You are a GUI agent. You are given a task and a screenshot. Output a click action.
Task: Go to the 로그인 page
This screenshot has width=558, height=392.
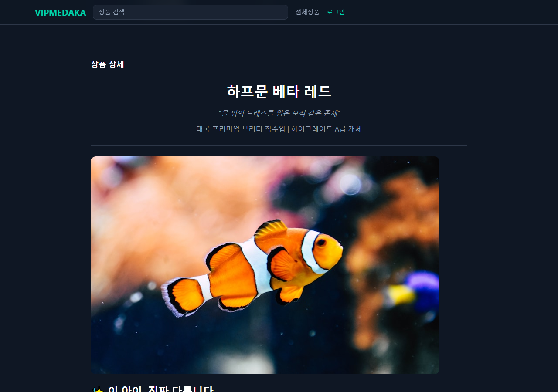pos(336,12)
